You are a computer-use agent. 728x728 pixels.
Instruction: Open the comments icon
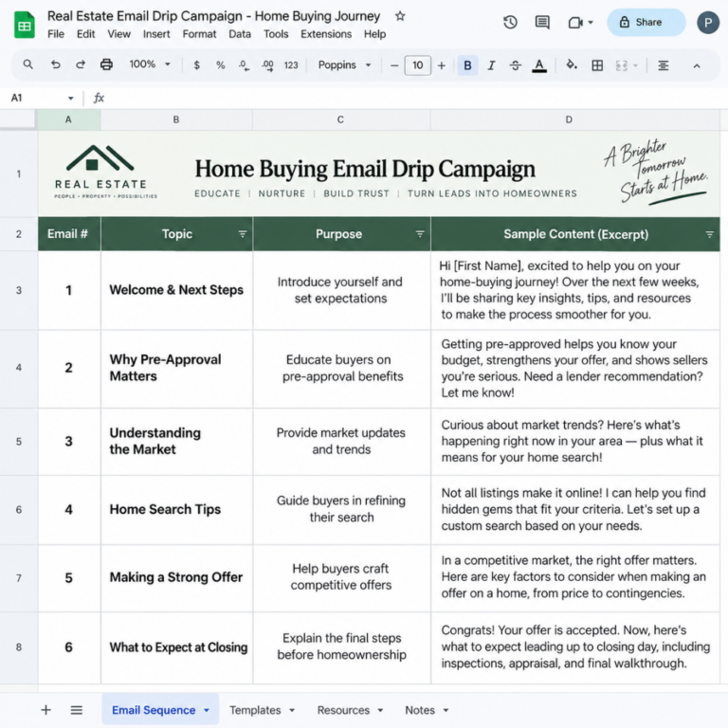pyautogui.click(x=542, y=23)
